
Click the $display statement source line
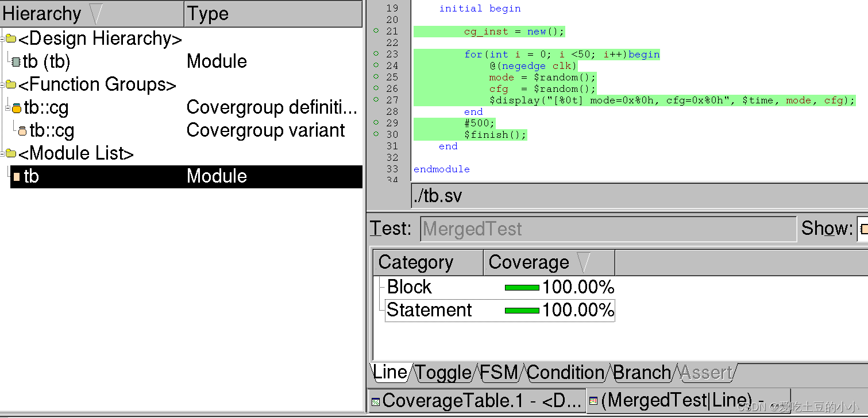click(x=672, y=100)
